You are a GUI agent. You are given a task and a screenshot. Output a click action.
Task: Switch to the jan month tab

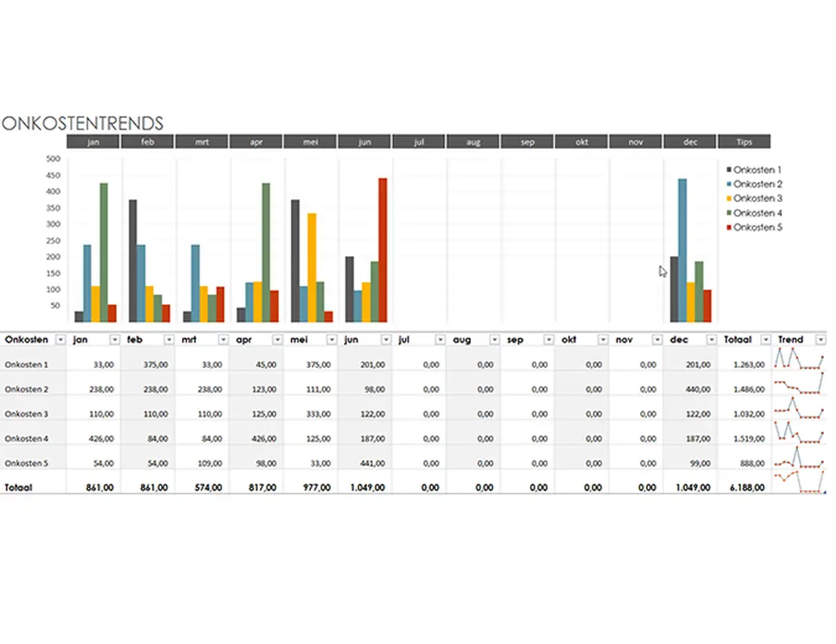coord(92,141)
